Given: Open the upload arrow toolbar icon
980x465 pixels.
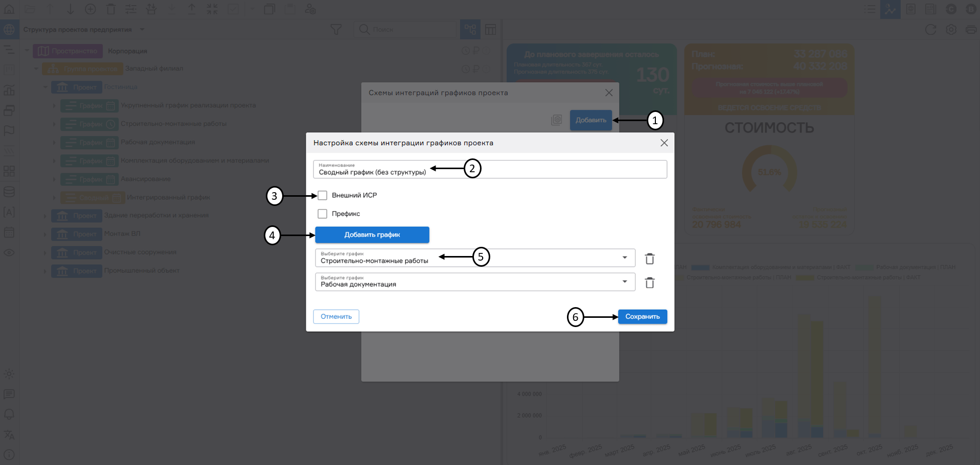Looking at the screenshot, I should click(x=192, y=9).
